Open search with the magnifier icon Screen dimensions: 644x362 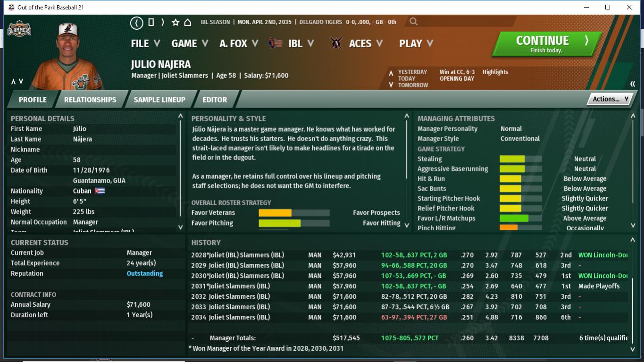tap(413, 22)
